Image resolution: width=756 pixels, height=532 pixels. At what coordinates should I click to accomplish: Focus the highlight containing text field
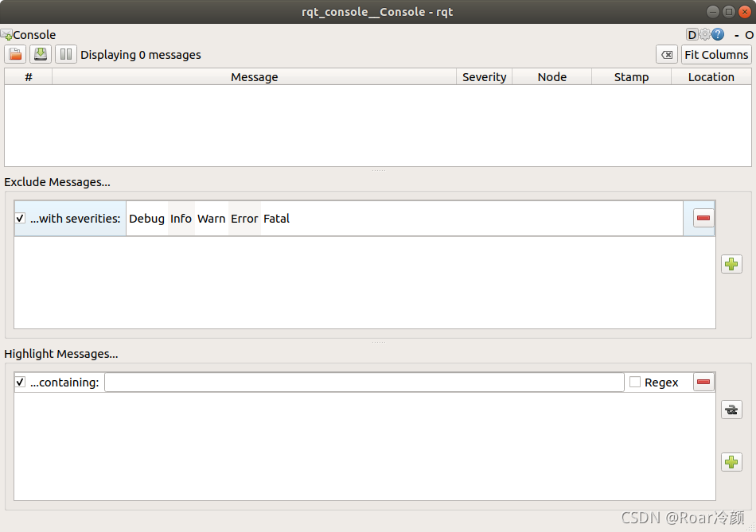coord(364,382)
